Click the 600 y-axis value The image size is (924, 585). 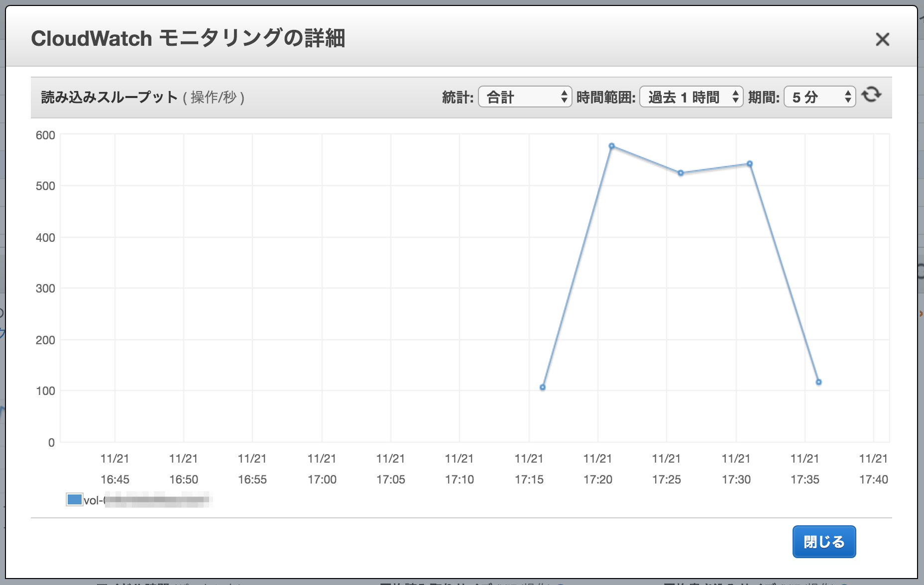[45, 135]
